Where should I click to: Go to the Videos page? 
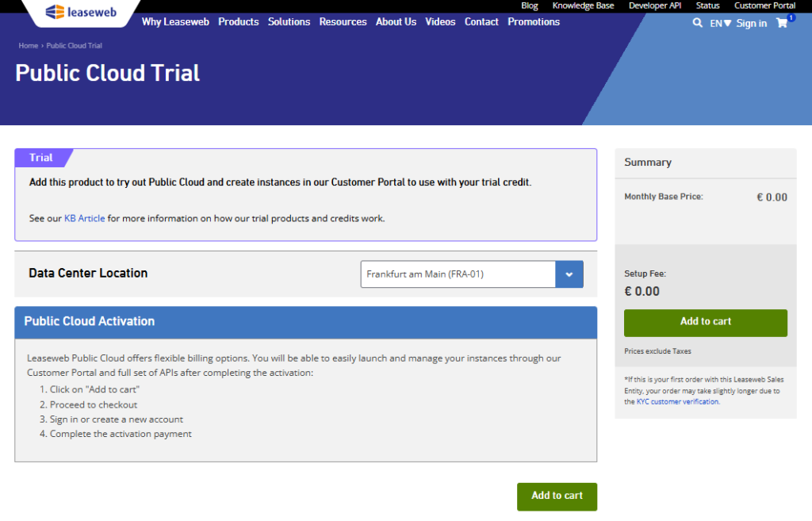(x=440, y=21)
